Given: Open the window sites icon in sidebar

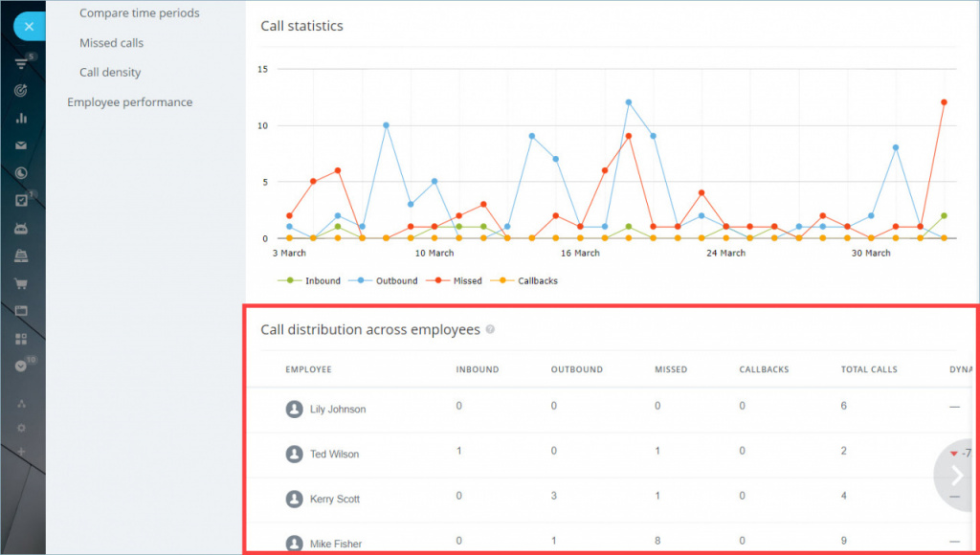Looking at the screenshot, I should 21,311.
